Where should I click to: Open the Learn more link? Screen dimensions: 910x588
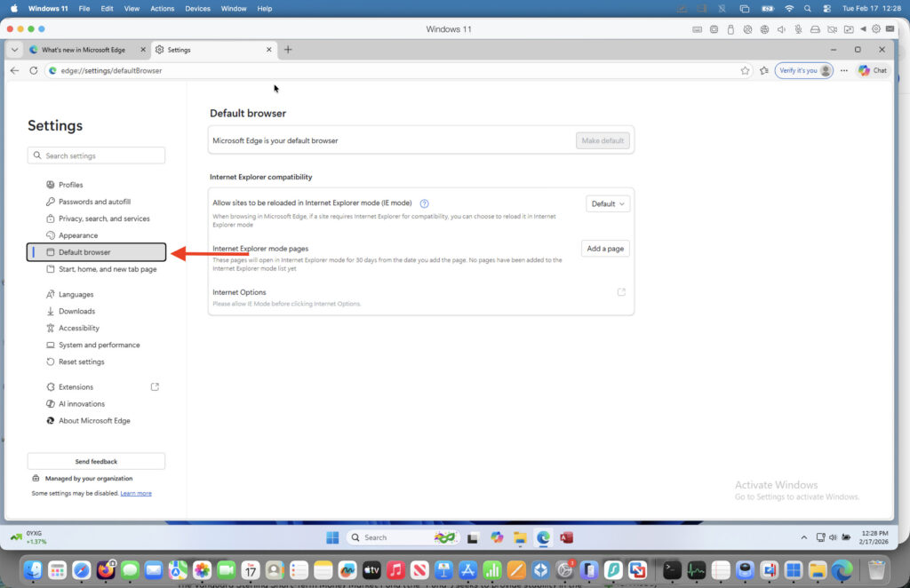136,493
